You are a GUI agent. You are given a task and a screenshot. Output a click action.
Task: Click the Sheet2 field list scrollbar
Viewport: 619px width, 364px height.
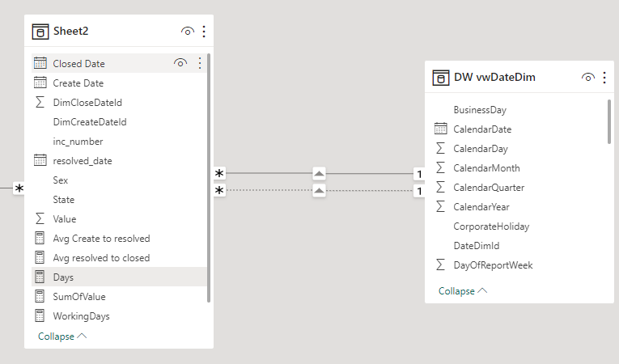coord(209,178)
